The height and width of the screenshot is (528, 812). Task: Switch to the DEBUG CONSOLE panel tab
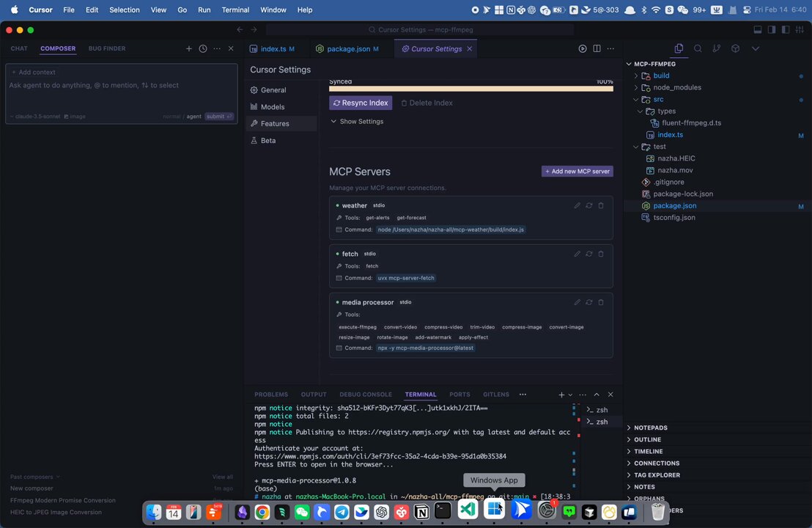click(366, 395)
